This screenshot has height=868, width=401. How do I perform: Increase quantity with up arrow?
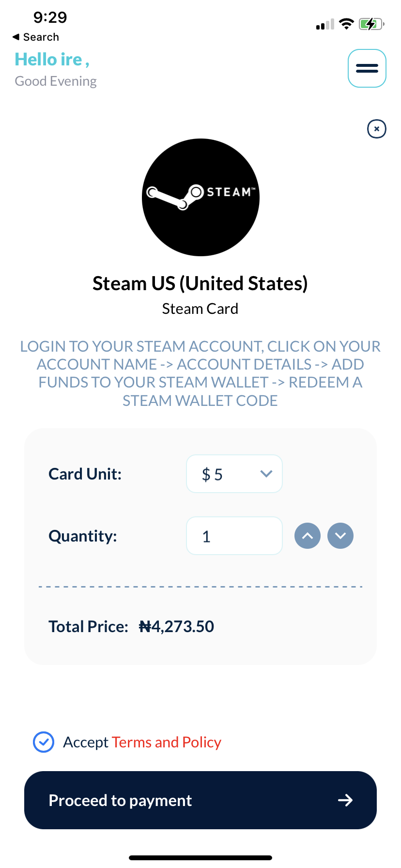pos(308,536)
